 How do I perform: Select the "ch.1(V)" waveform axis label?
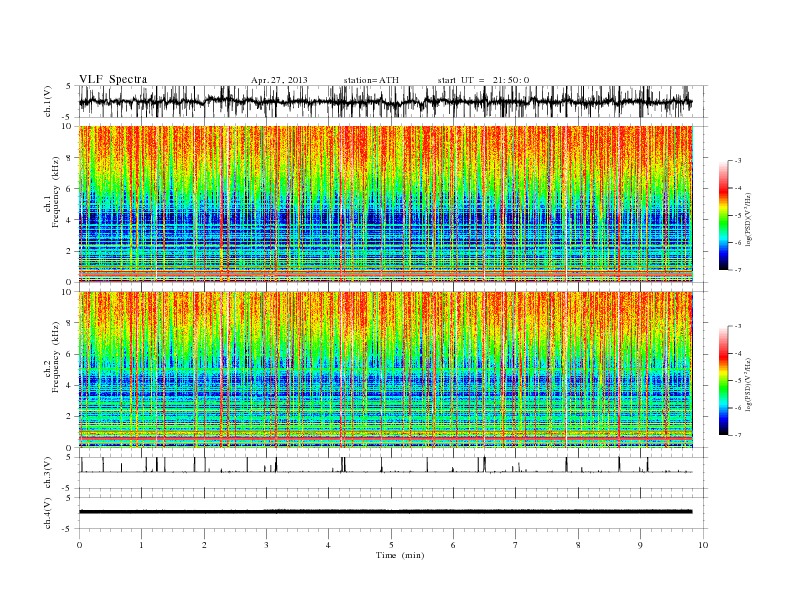tap(48, 101)
